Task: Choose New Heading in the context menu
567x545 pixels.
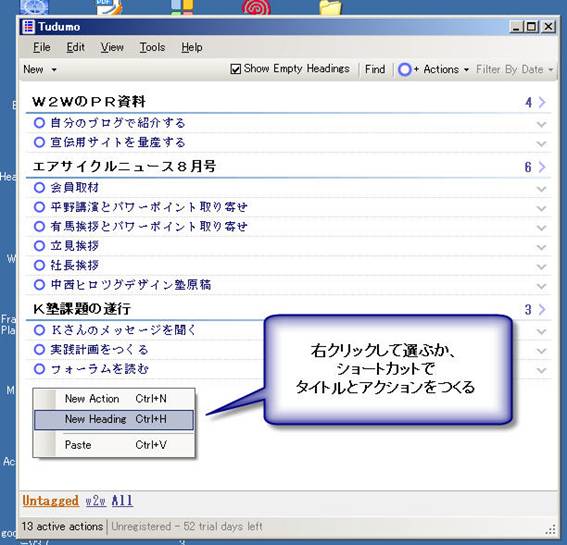Action: (114, 420)
